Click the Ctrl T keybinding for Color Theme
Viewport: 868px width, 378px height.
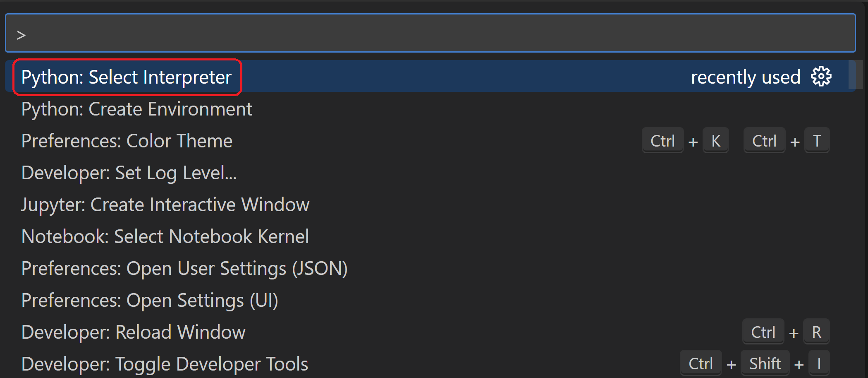787,141
